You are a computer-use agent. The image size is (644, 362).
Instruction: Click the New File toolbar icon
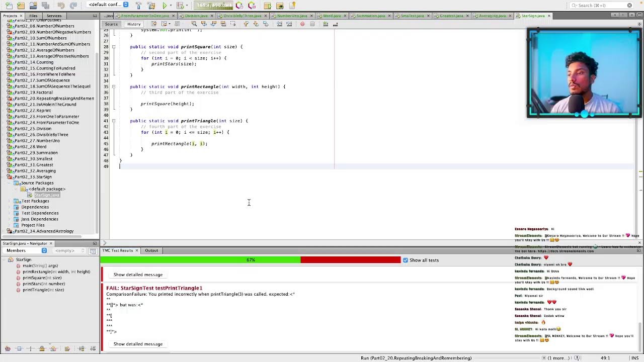[9, 6]
